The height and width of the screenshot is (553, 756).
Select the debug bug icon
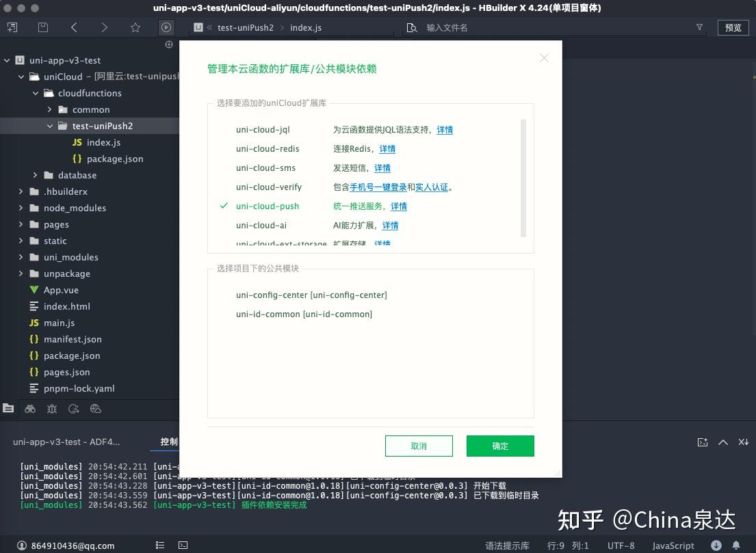tap(52, 408)
